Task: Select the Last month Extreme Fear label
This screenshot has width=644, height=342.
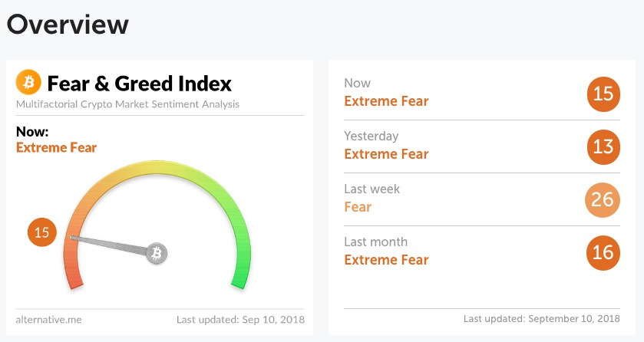Action: pyautogui.click(x=387, y=260)
